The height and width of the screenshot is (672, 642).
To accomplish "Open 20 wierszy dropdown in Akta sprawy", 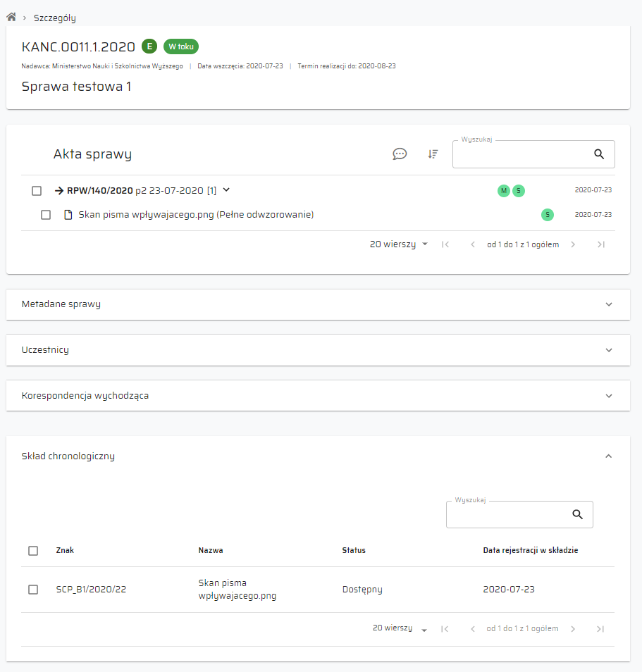I will tap(399, 244).
